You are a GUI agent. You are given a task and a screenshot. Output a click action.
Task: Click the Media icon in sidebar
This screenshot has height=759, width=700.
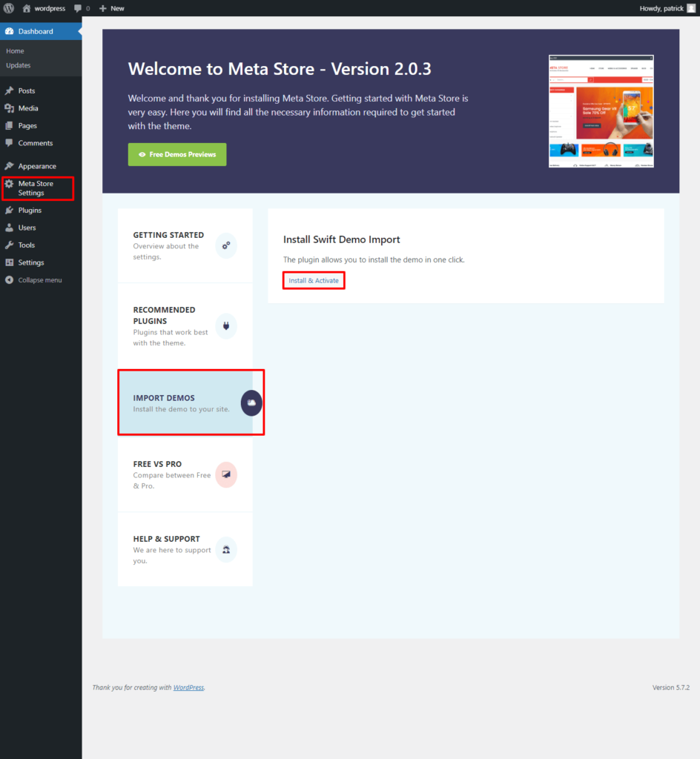click(x=9, y=108)
